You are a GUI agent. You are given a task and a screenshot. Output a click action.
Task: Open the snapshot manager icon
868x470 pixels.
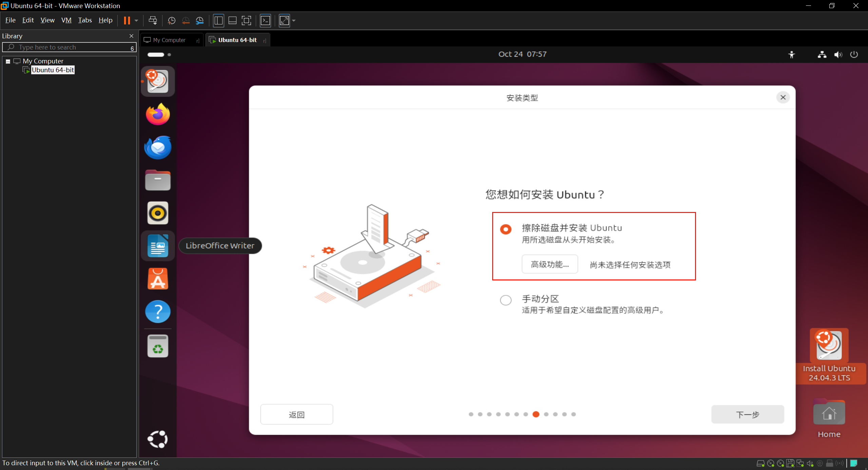coord(200,21)
